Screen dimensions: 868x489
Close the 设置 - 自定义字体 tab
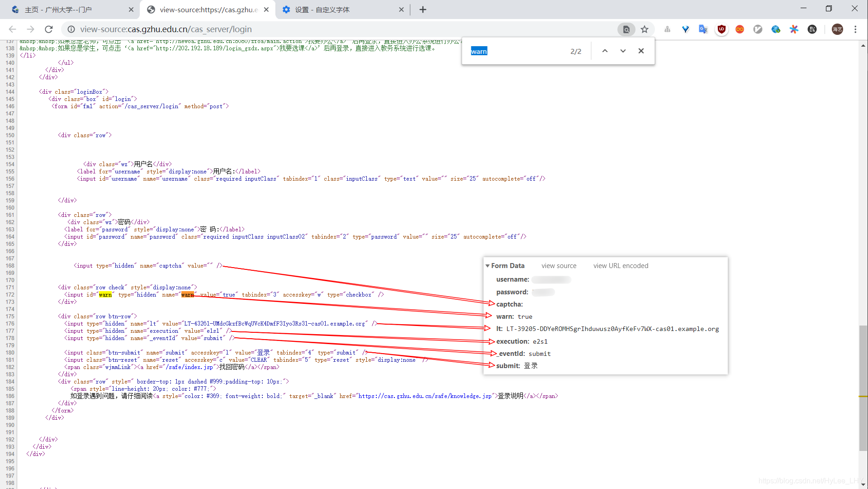click(x=401, y=10)
